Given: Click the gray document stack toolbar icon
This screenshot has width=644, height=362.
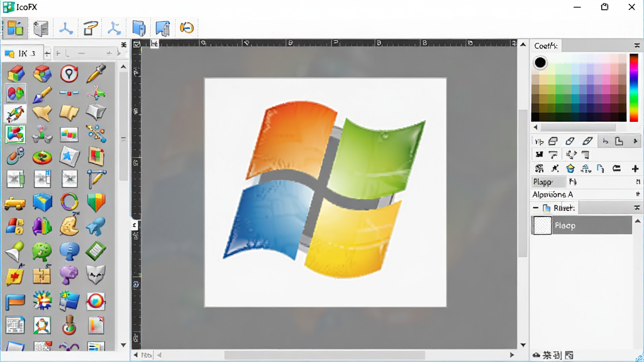Looking at the screenshot, I should (41, 28).
